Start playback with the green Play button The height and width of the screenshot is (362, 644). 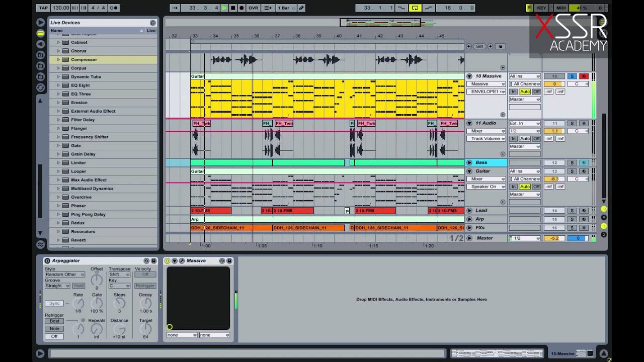click(x=224, y=8)
